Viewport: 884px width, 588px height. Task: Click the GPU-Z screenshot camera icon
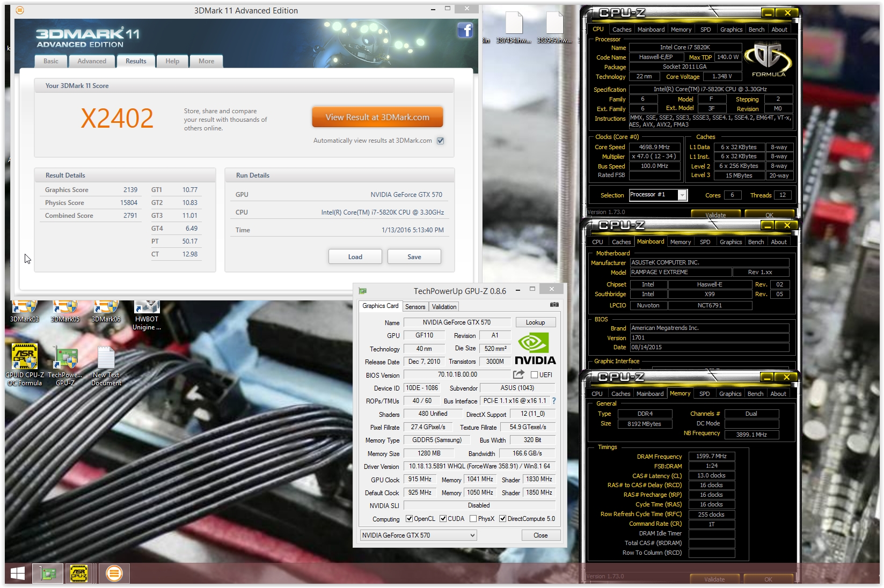pos(554,305)
